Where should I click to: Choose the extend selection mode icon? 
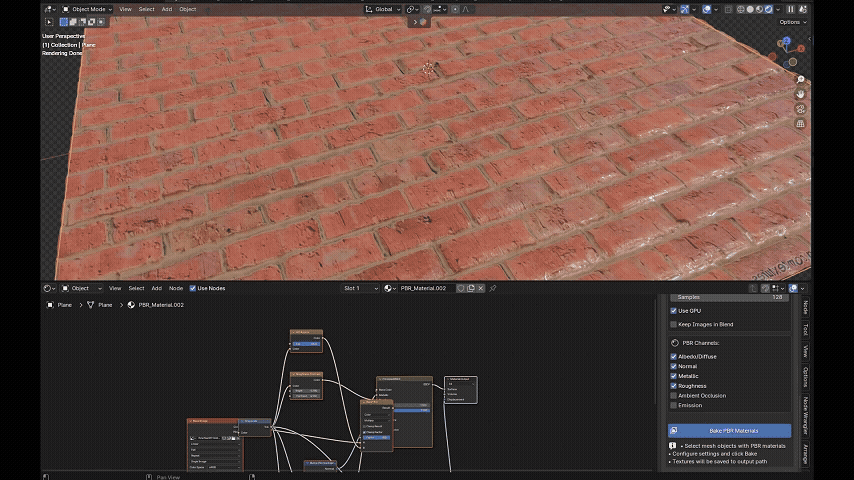(73, 22)
